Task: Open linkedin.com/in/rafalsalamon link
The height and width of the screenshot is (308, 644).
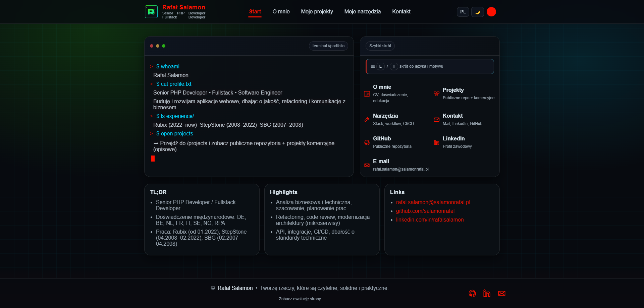Action: click(430, 220)
